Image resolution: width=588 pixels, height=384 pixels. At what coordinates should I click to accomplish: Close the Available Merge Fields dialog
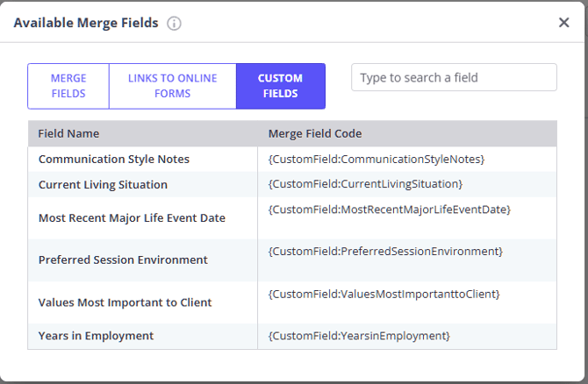[563, 23]
